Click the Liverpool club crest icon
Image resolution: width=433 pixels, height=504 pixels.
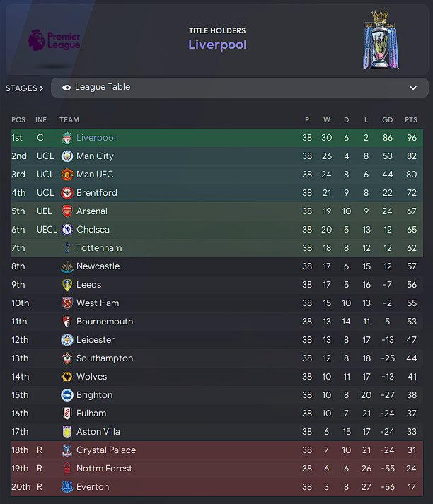click(67, 138)
